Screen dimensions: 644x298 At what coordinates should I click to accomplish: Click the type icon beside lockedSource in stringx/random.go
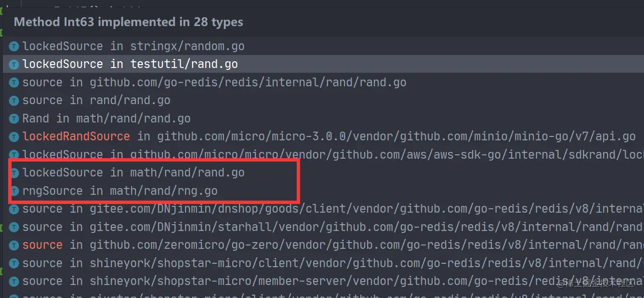pos(13,46)
